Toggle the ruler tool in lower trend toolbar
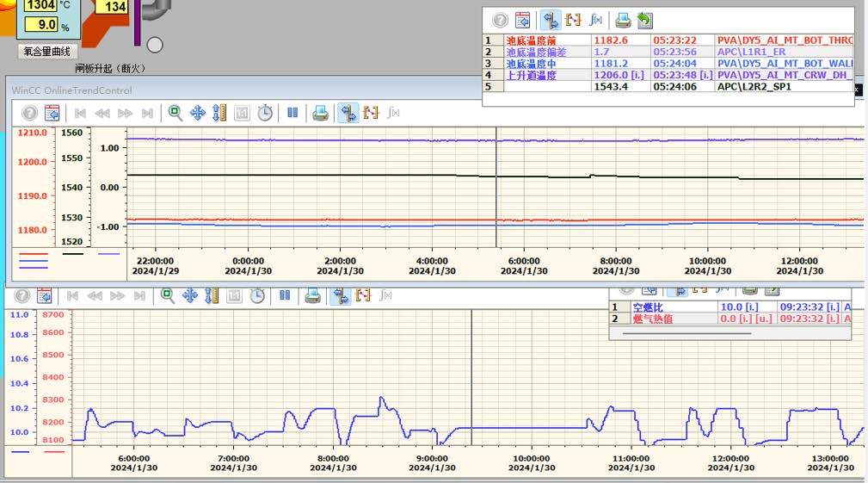868x483 pixels. pos(341,296)
